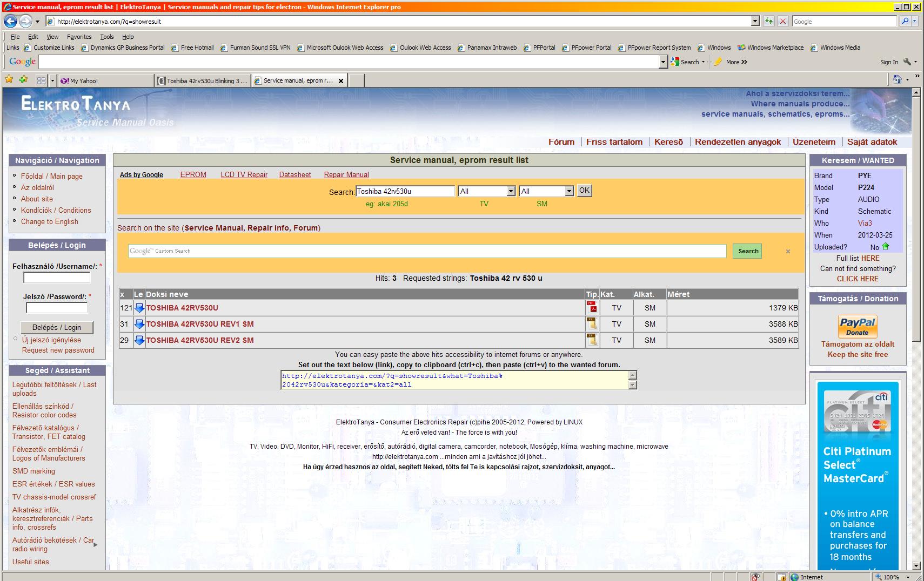Dismiss the Google Custom Search box with its X
This screenshot has width=924, height=581.
[788, 251]
